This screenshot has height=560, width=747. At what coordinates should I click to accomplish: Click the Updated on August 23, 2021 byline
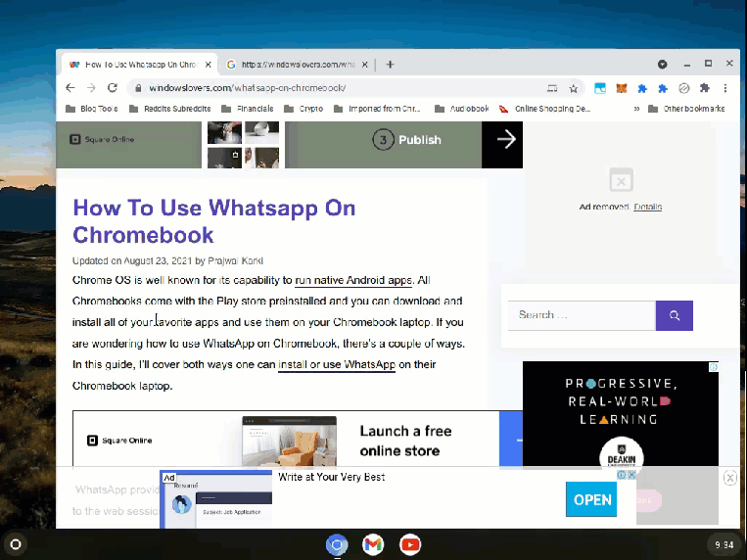167,260
